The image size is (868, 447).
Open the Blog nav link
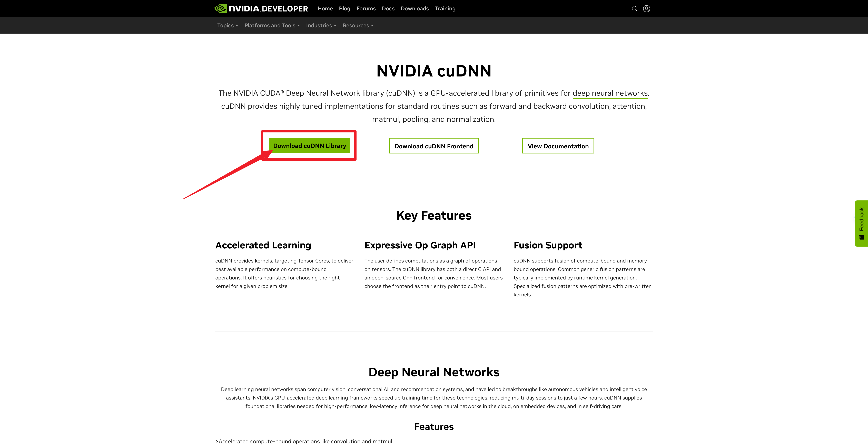(x=344, y=8)
